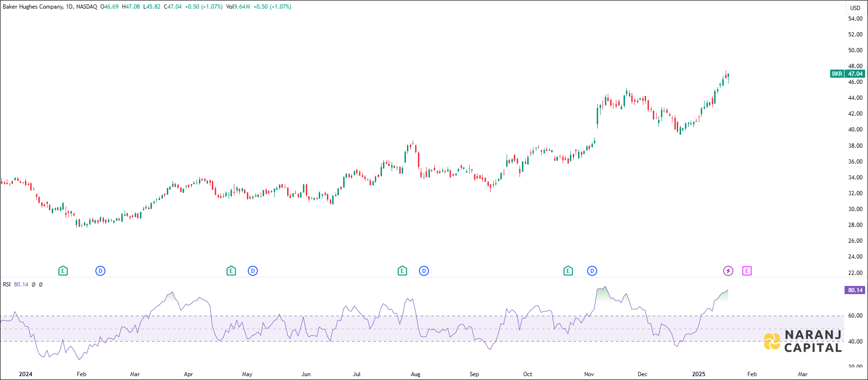The image size is (868, 380).
Task: Click the close value C47.04
Action: pyautogui.click(x=173, y=7)
